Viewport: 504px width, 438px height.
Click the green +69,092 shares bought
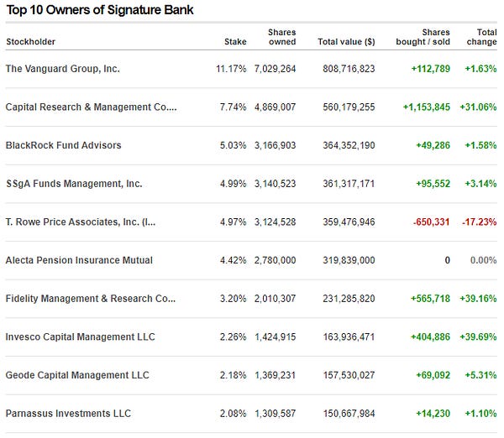pos(433,375)
